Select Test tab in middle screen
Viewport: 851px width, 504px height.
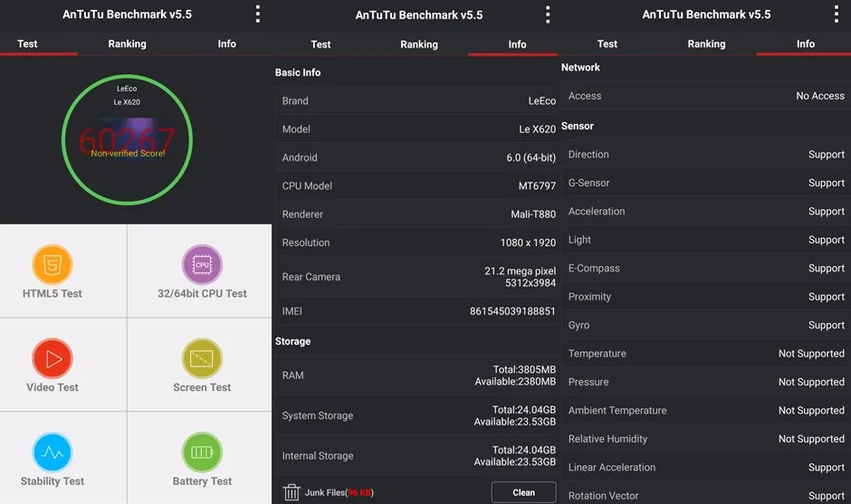[320, 44]
